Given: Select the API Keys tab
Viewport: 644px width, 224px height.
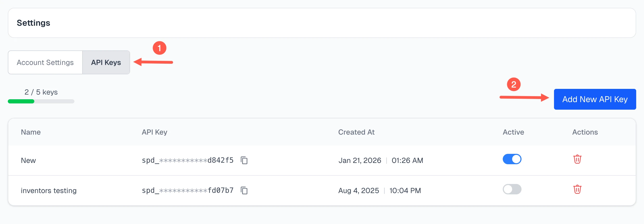Looking at the screenshot, I should (106, 62).
